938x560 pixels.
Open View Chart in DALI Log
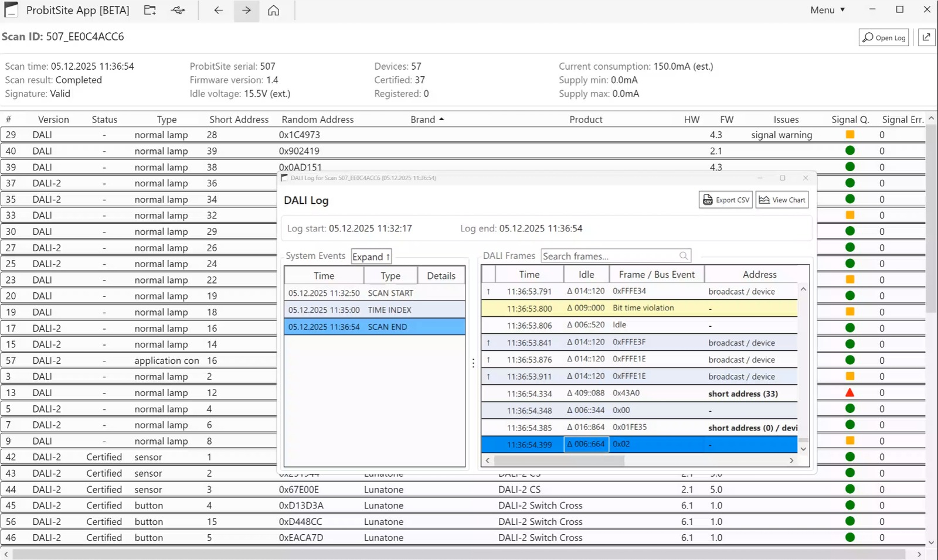[782, 200]
